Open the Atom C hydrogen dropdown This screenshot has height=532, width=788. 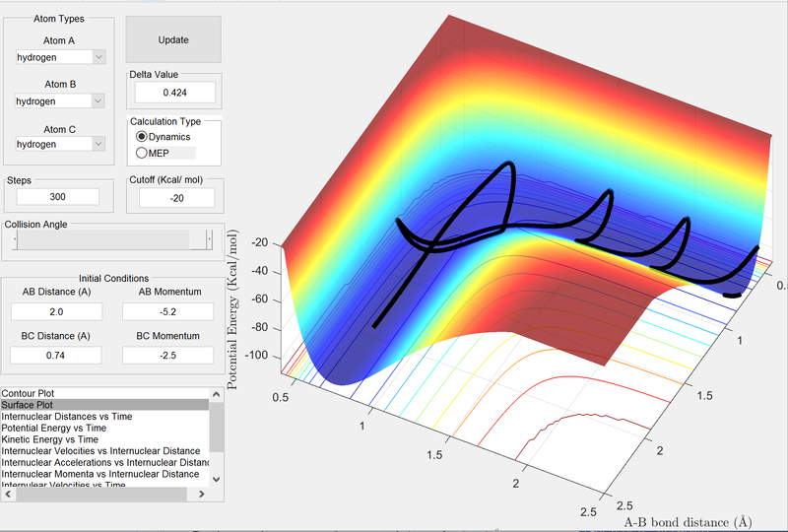[x=60, y=144]
